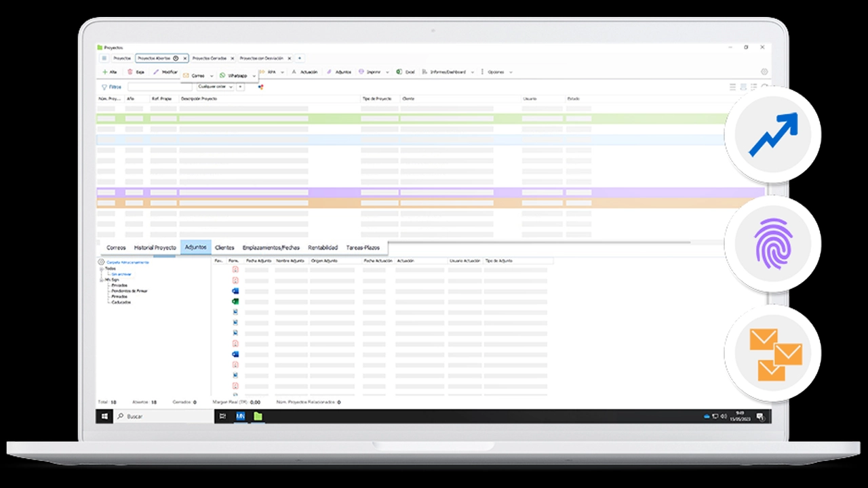Screen dimensions: 868x488
Task: Click the RPA toolbar button
Action: (x=269, y=72)
